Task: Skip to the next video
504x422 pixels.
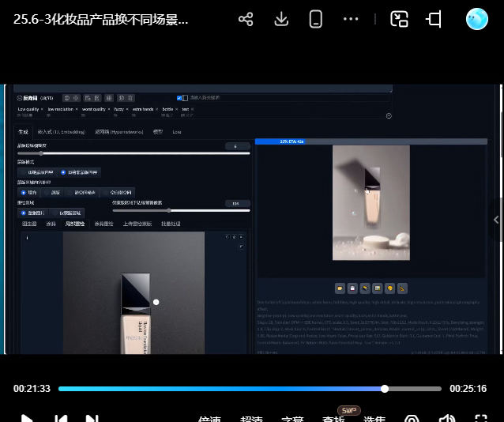Action: point(92,419)
